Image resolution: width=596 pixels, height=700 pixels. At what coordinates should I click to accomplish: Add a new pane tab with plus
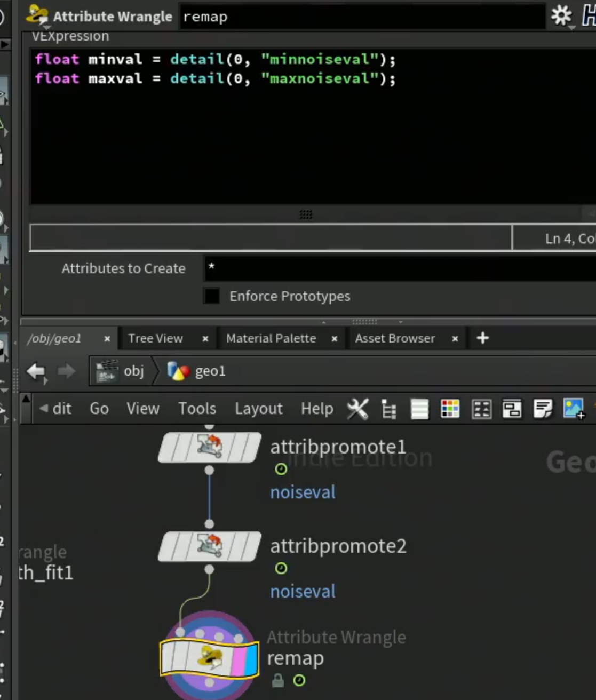(482, 338)
